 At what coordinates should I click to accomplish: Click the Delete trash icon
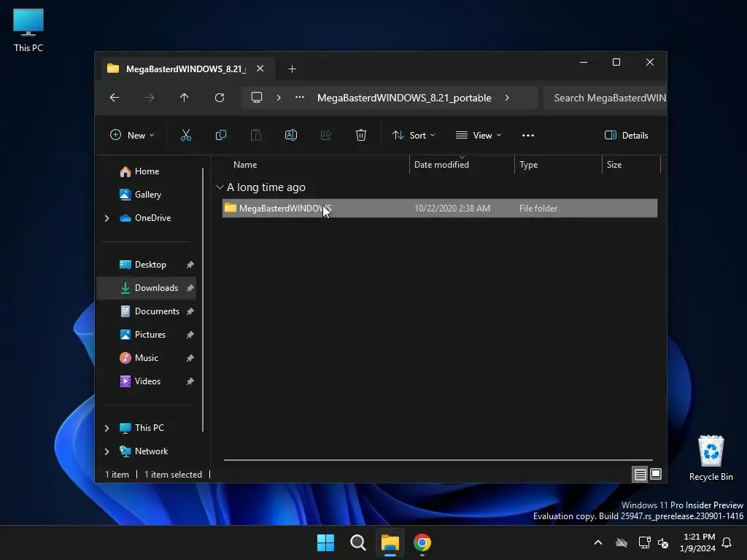click(361, 135)
